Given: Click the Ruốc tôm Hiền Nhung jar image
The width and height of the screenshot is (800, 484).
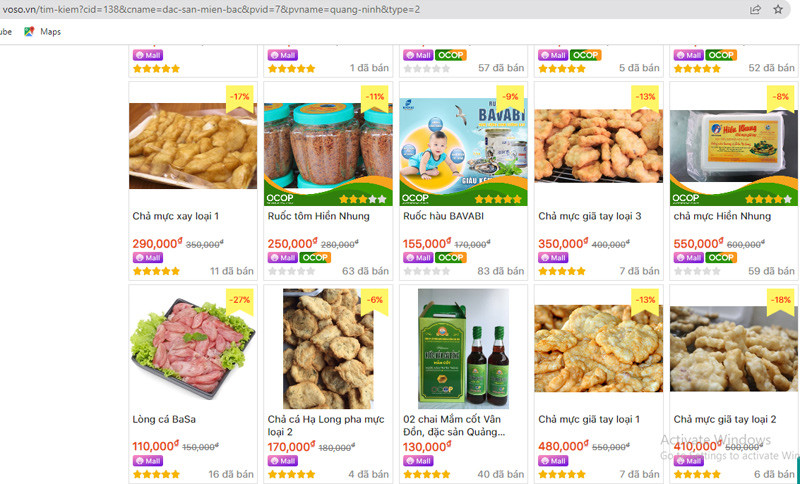Looking at the screenshot, I should [x=328, y=146].
